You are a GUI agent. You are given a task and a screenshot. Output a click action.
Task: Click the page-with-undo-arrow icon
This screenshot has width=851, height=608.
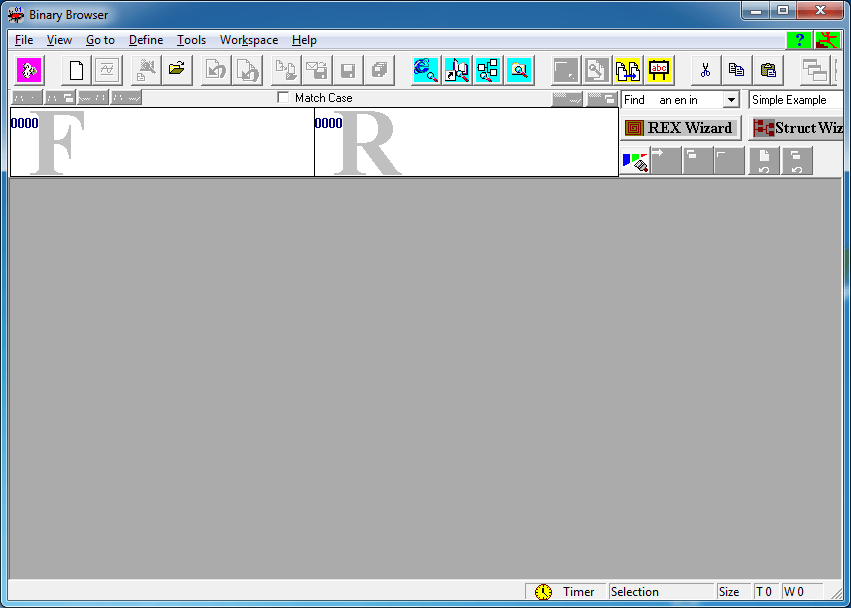click(764, 161)
